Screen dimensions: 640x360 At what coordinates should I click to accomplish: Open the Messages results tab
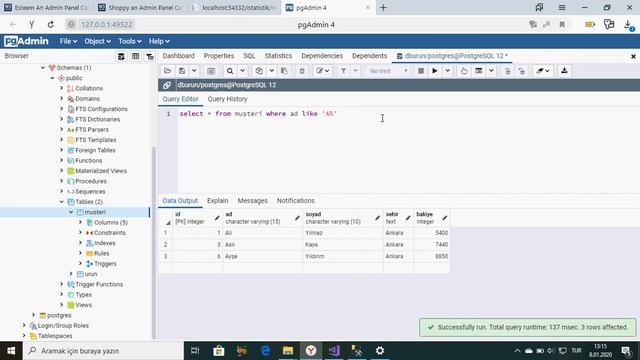[252, 201]
